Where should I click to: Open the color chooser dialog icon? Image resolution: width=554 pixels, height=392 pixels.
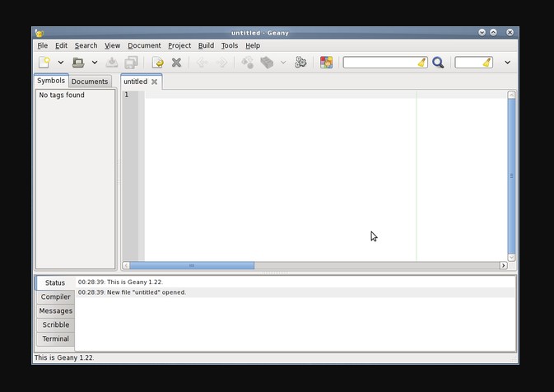coord(326,63)
